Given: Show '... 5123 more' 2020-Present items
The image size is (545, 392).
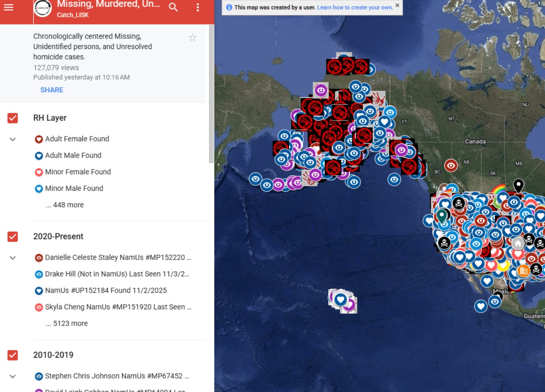Looking at the screenshot, I should click(67, 324).
